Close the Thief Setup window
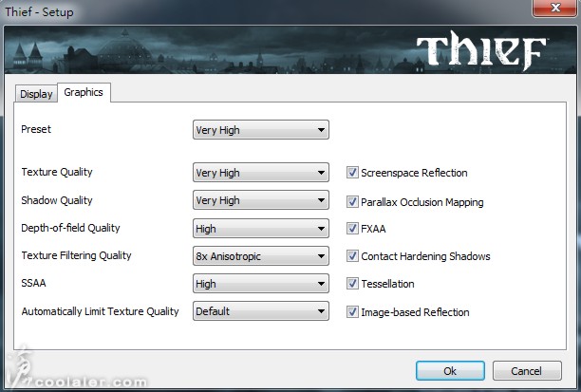The image size is (581, 392). click(x=554, y=8)
